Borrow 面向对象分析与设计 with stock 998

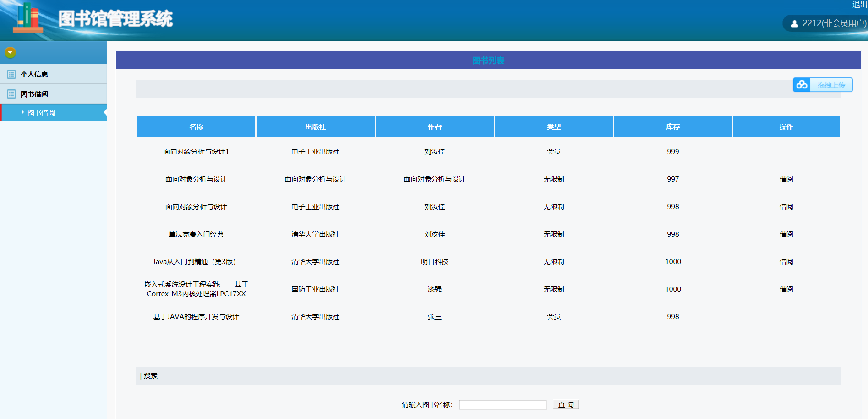coord(786,207)
